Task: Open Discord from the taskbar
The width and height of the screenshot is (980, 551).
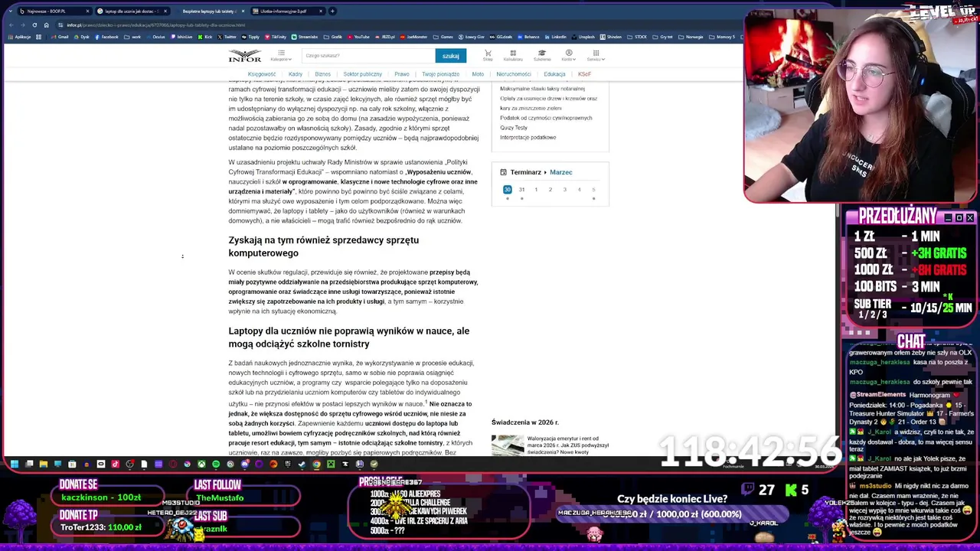Action: (x=245, y=464)
